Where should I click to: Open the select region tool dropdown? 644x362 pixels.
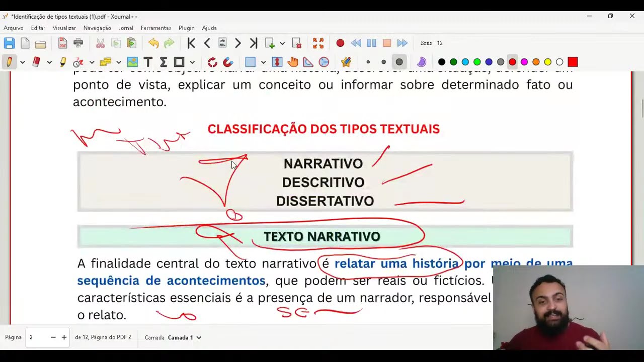point(263,62)
